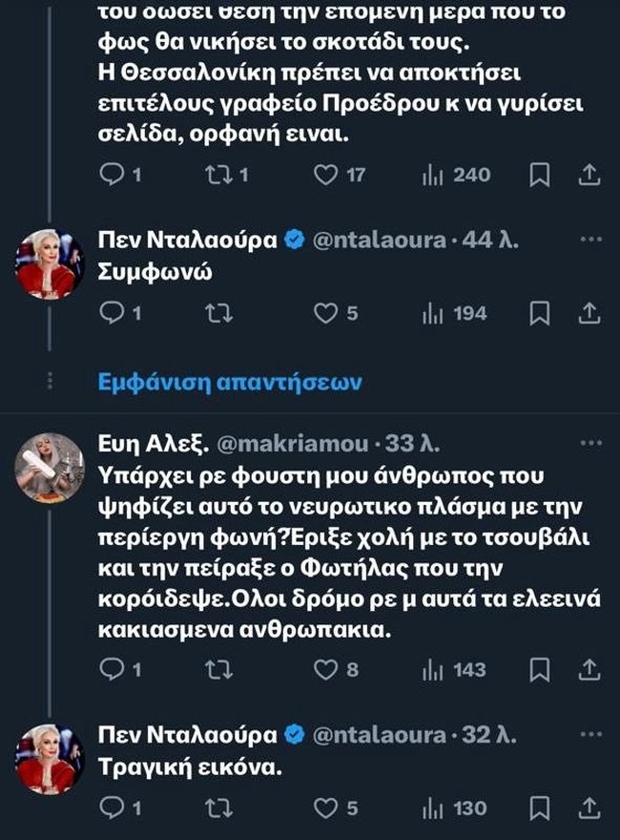
Task: Bookmark the Ευη Αλεξ. tweet
Action: point(539,669)
